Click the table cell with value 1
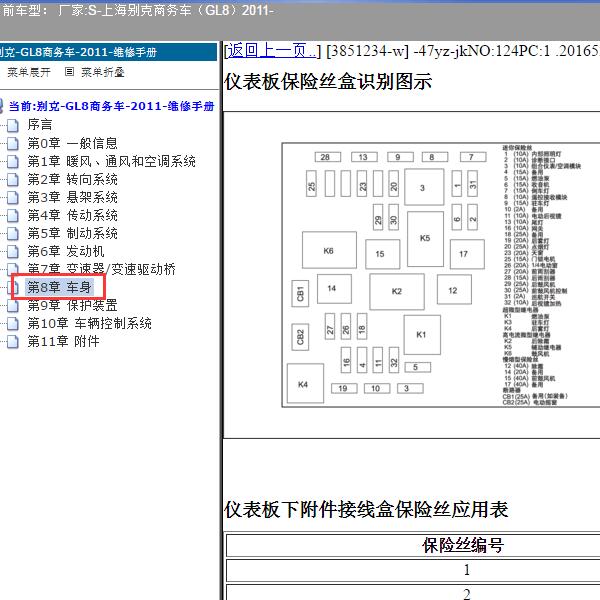This screenshot has width=600, height=600. click(467, 570)
